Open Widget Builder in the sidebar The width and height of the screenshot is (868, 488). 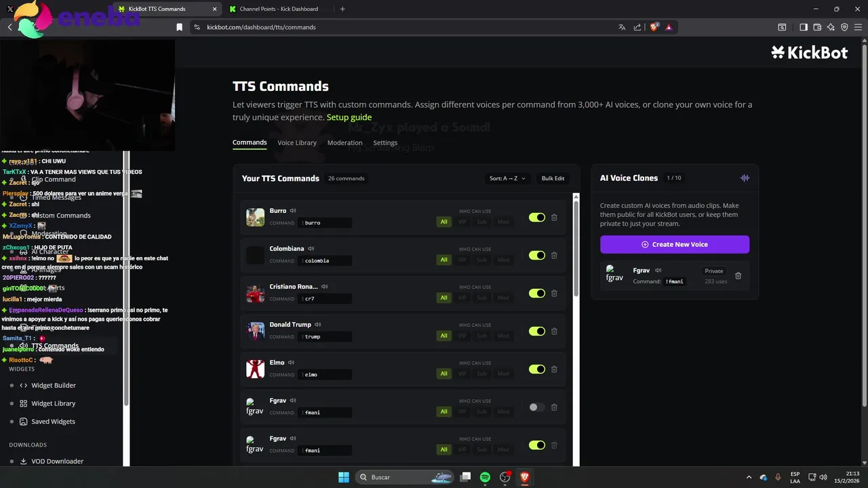[x=54, y=385]
